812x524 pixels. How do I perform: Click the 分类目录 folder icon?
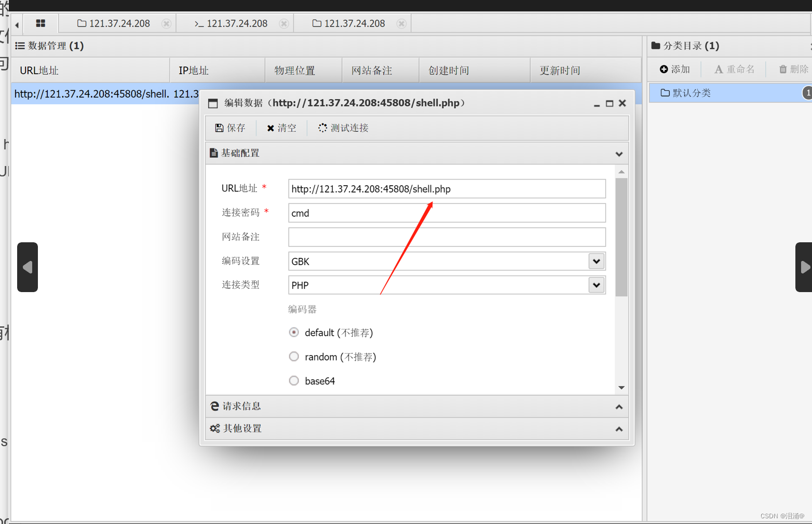[656, 46]
